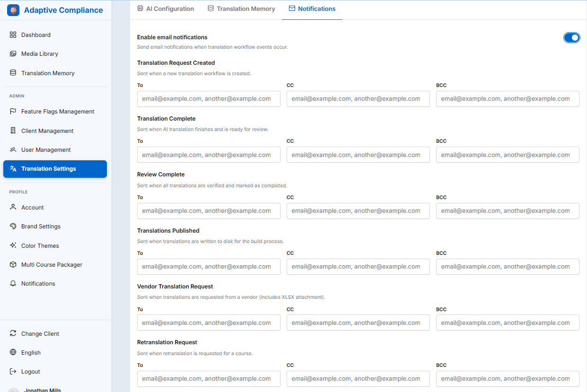
Task: Click the Color Themes sparkle icon
Action: (13, 245)
